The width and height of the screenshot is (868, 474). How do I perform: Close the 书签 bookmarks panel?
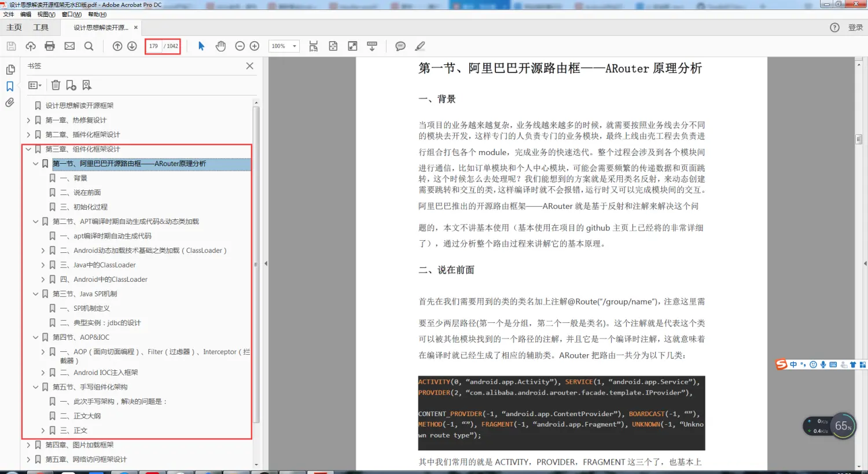250,66
